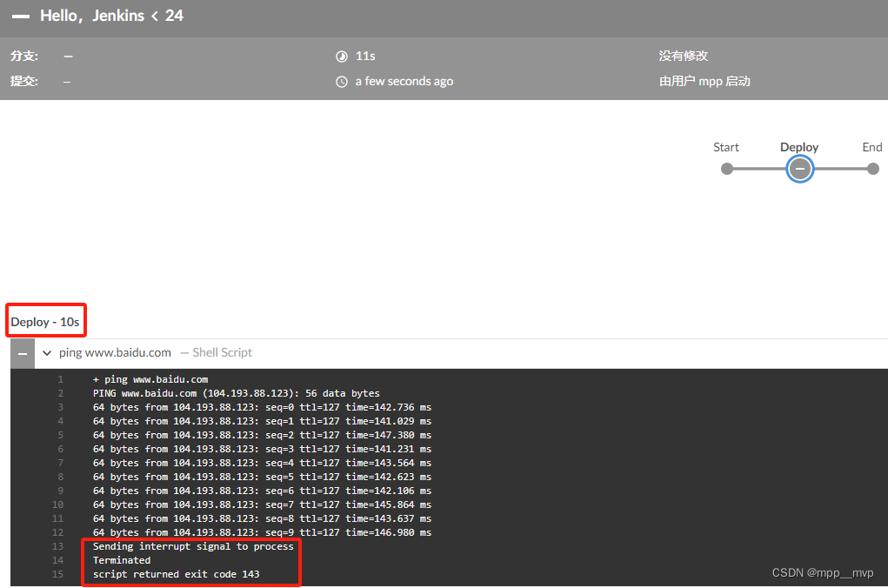
Task: Select run number 24 in the header
Action: [x=175, y=16]
